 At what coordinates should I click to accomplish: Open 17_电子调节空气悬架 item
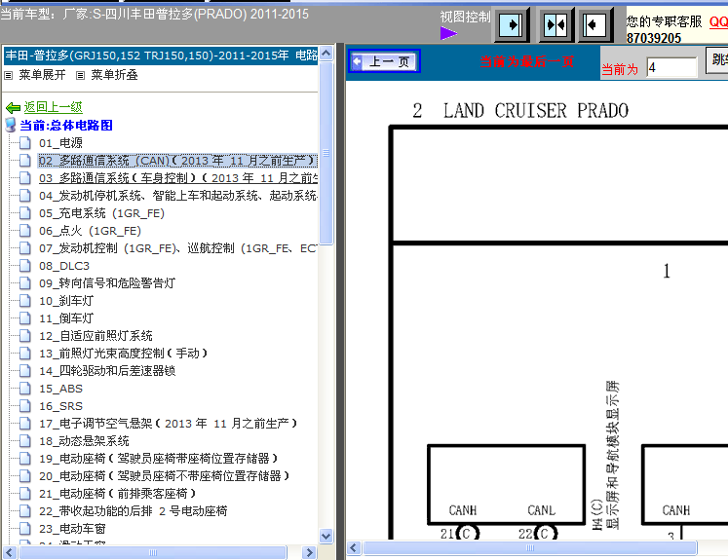[x=168, y=424]
